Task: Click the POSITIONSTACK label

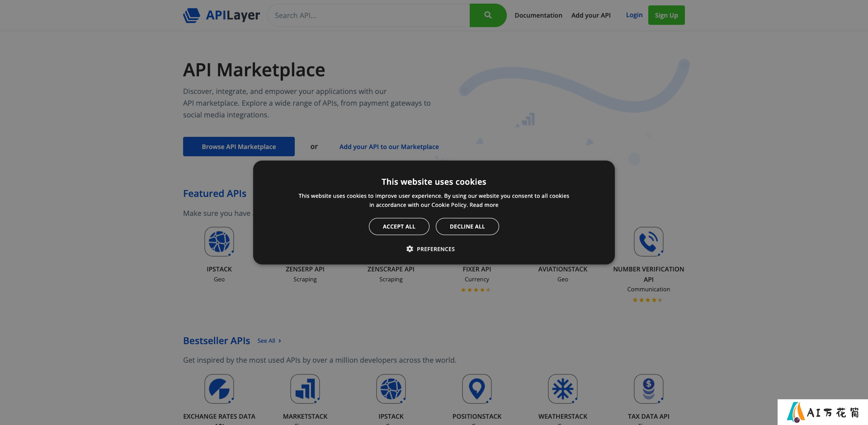Action: (477, 416)
